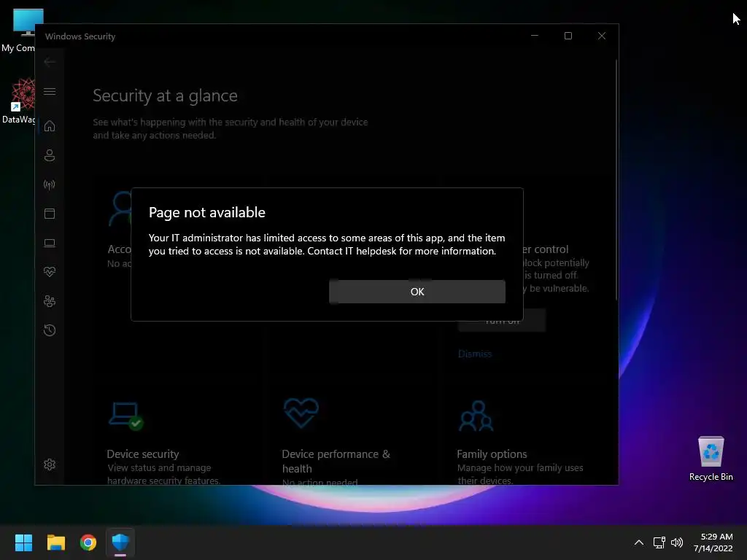Select the Home icon in the sidebar
Image resolution: width=747 pixels, height=560 pixels.
[x=50, y=126]
